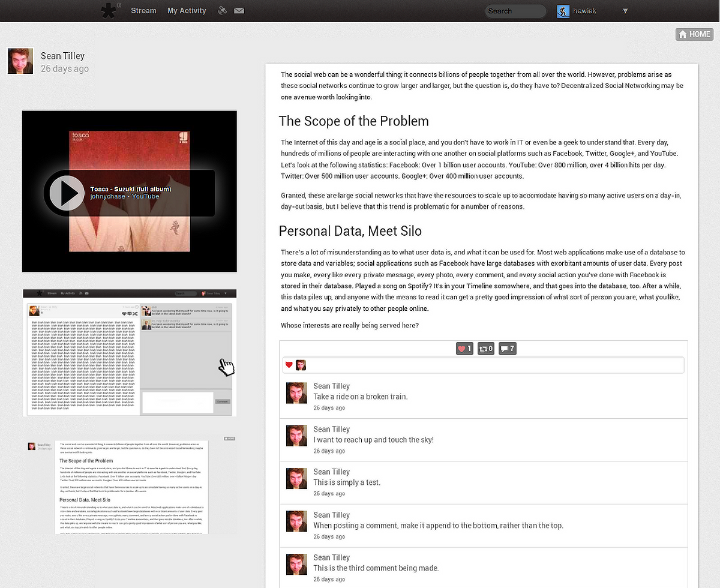
Task: Open the Tosca - Suzuki (full album) title
Action: click(131, 189)
